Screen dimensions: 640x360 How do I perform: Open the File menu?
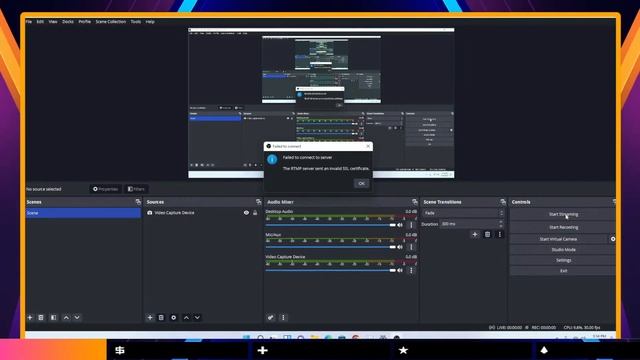coord(29,22)
